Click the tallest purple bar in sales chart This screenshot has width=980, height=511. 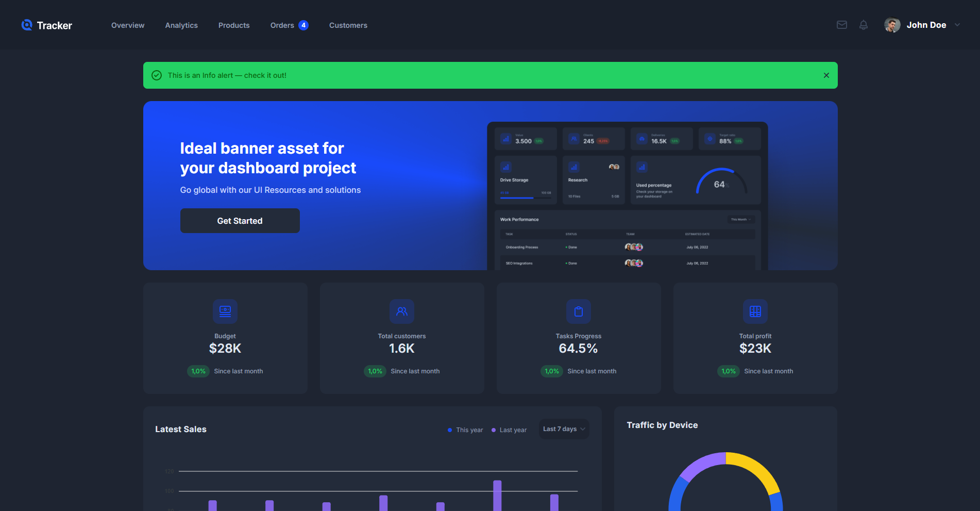497,496
